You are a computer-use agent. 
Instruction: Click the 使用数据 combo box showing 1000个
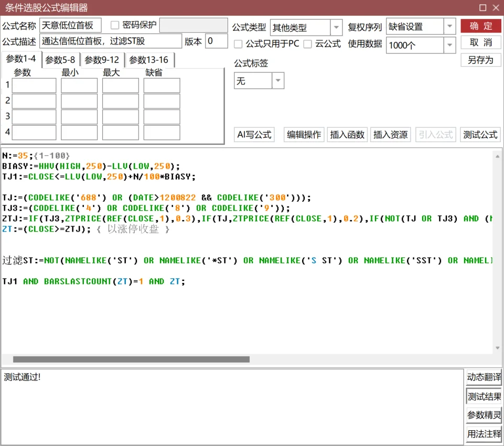[421, 45]
